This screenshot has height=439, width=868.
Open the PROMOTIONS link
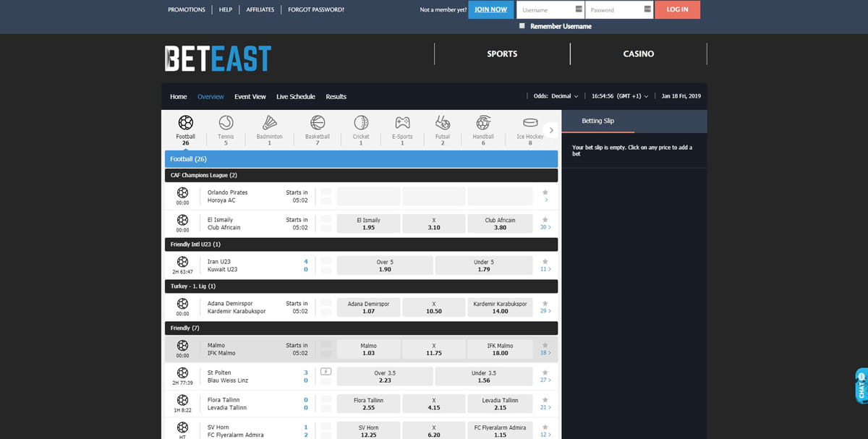point(187,9)
